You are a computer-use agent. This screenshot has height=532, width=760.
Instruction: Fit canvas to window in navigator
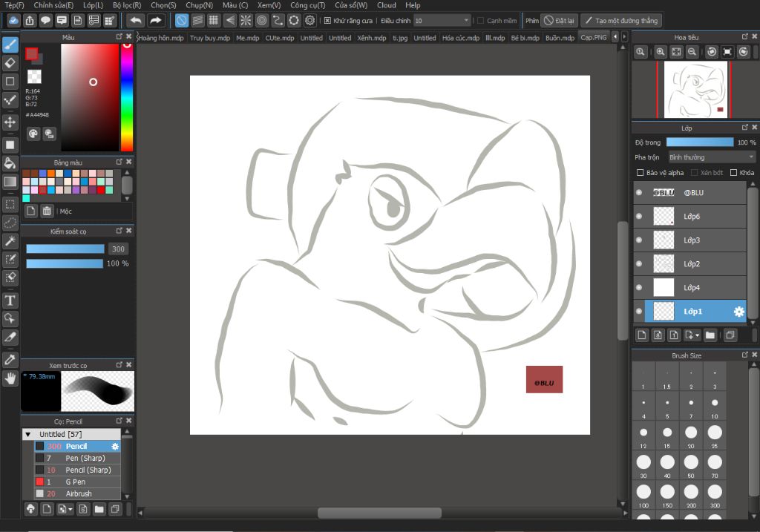[676, 52]
